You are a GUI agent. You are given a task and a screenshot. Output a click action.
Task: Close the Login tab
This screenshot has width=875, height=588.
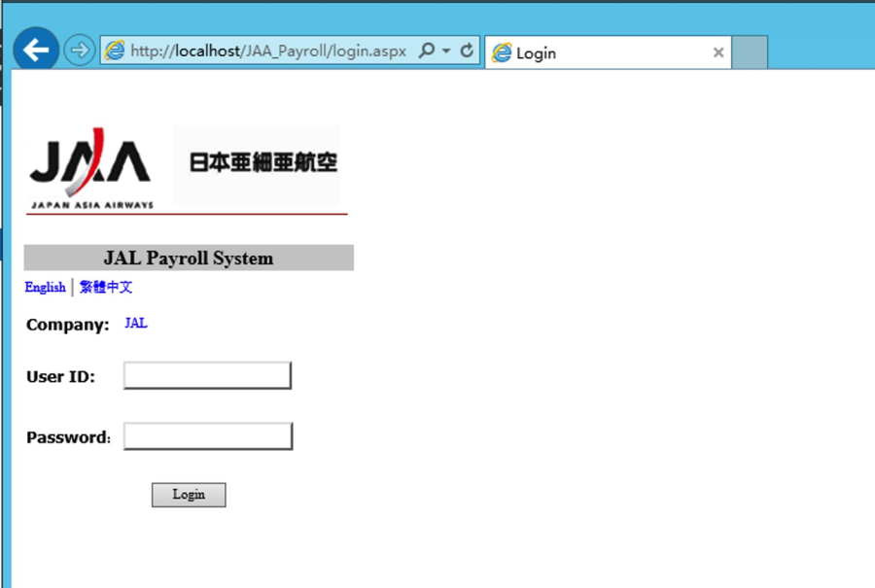[718, 53]
